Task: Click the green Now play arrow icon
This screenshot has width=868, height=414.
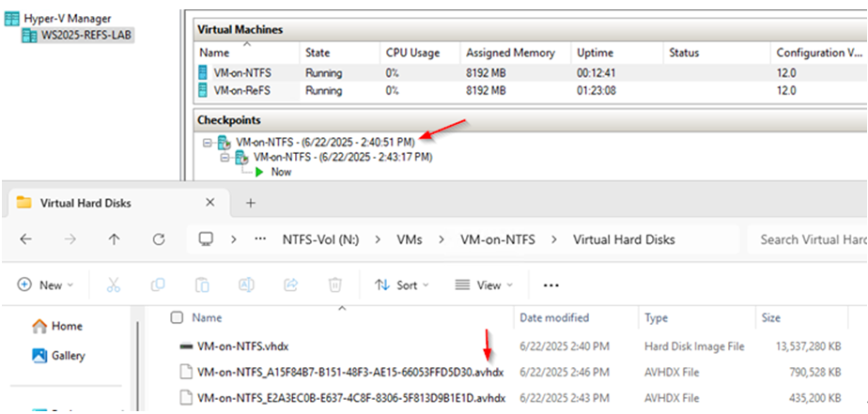Action: tap(259, 172)
